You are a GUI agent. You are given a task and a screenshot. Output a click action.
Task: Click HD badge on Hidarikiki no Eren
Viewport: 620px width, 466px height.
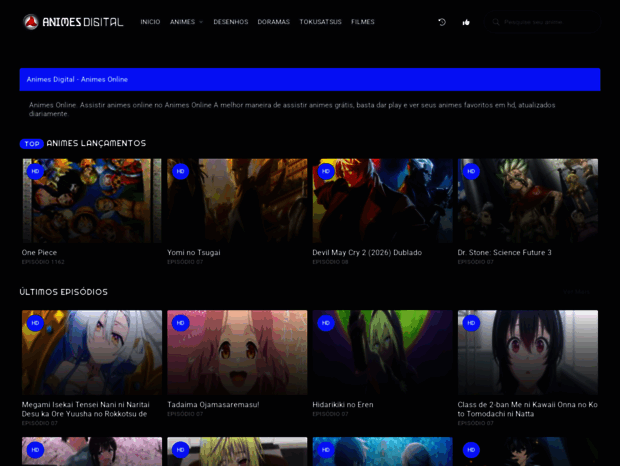(x=326, y=323)
